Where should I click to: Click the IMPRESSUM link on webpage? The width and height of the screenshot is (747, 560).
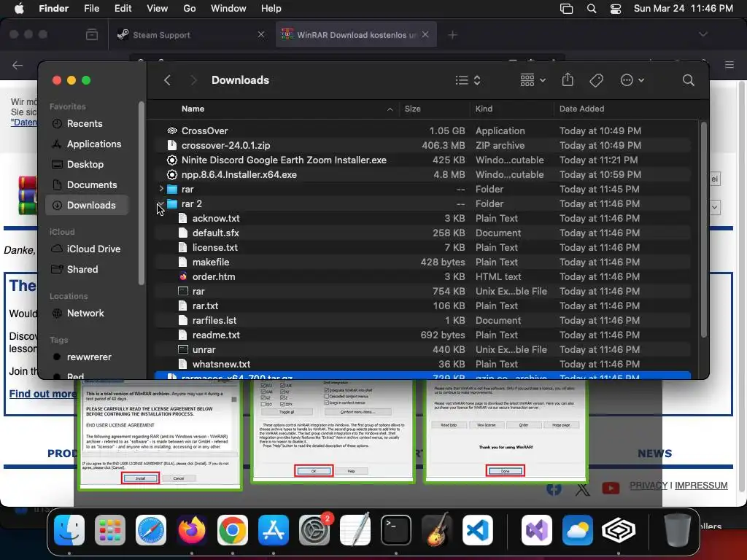[701, 485]
